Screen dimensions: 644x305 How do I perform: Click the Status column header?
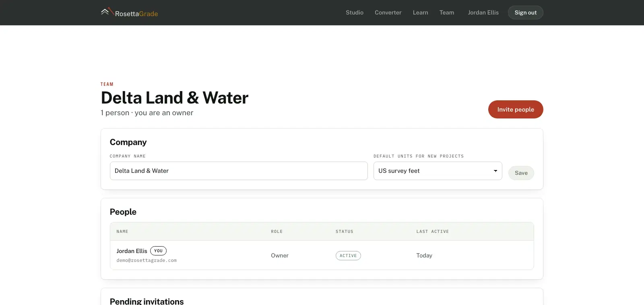[345, 232]
